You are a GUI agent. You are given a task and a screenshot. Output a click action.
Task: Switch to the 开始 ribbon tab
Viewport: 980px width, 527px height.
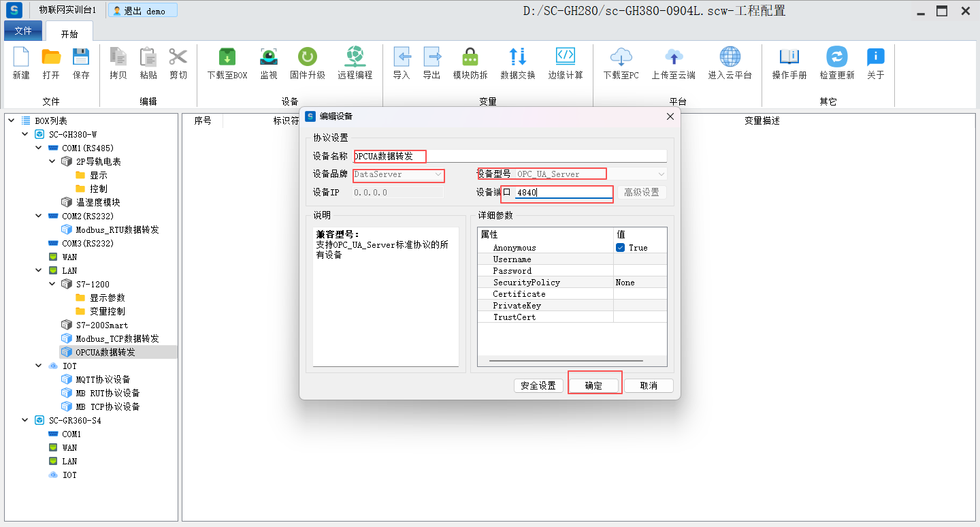(x=69, y=34)
